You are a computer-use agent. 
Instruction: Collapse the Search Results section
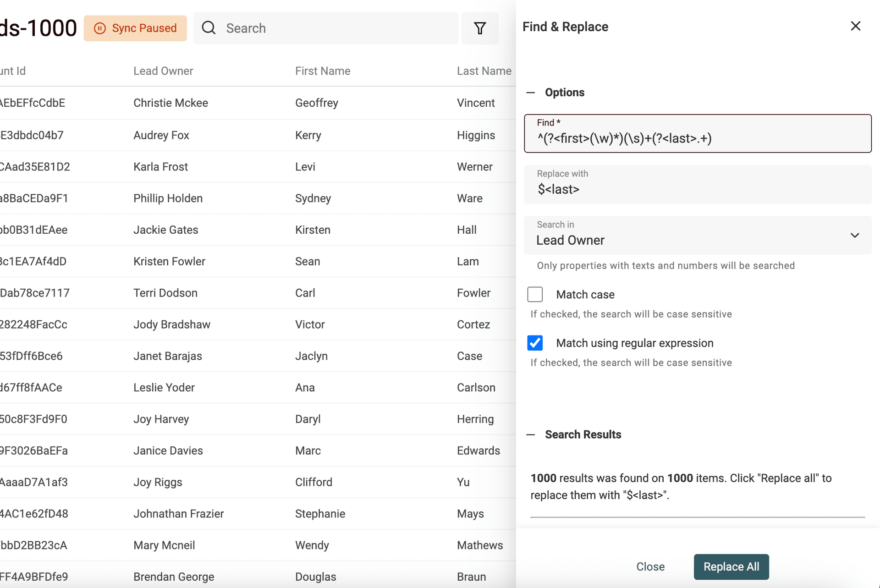[x=531, y=434]
